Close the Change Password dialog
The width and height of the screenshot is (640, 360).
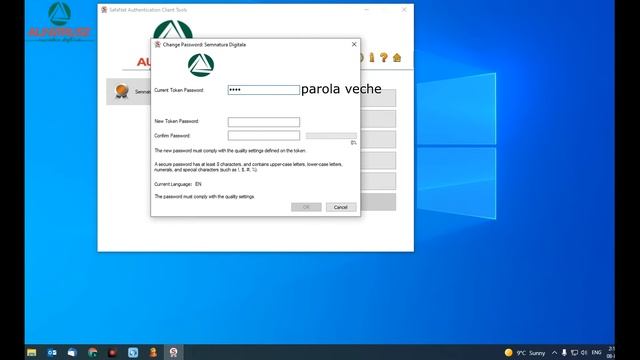click(x=354, y=44)
